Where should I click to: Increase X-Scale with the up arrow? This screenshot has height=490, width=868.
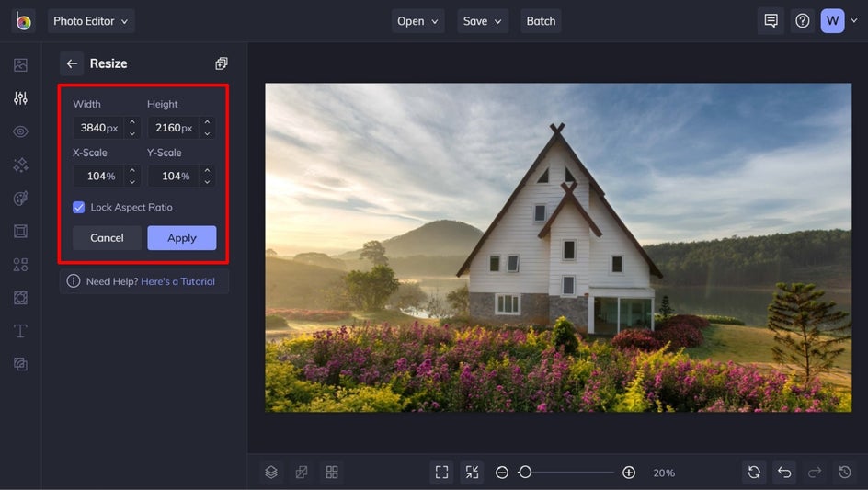132,170
